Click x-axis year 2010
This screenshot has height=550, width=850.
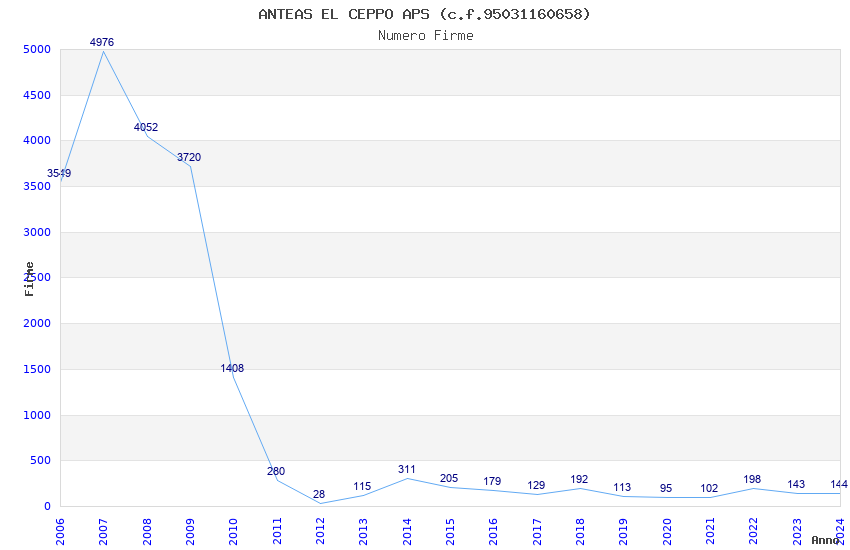(234, 532)
